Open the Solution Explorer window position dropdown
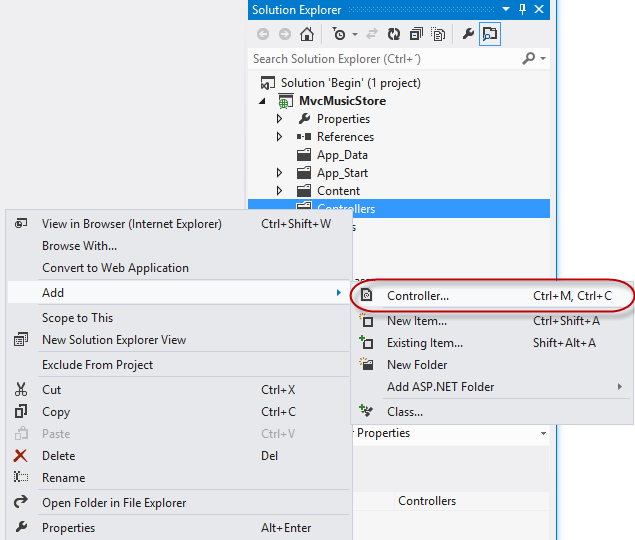The height and width of the screenshot is (540, 635). (x=506, y=10)
